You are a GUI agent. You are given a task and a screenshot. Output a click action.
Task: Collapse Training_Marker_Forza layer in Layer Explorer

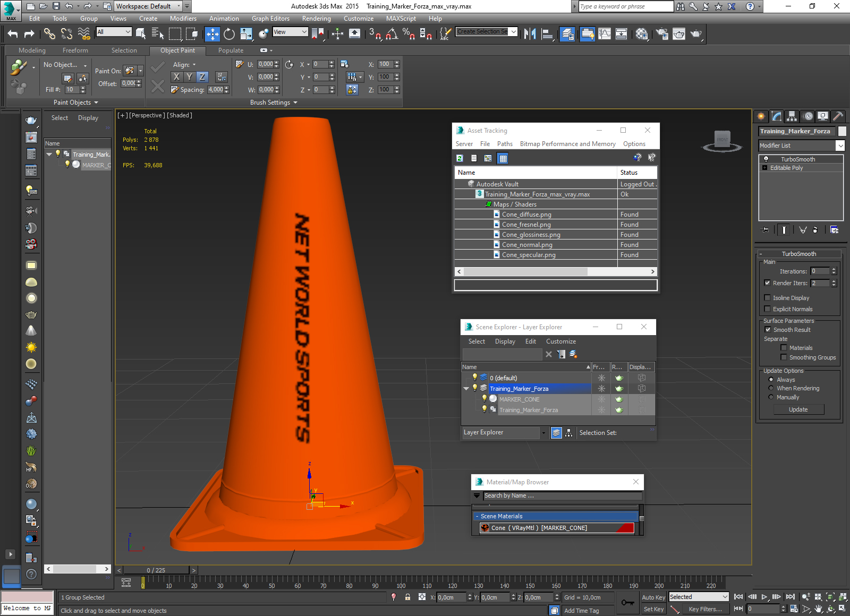click(466, 389)
